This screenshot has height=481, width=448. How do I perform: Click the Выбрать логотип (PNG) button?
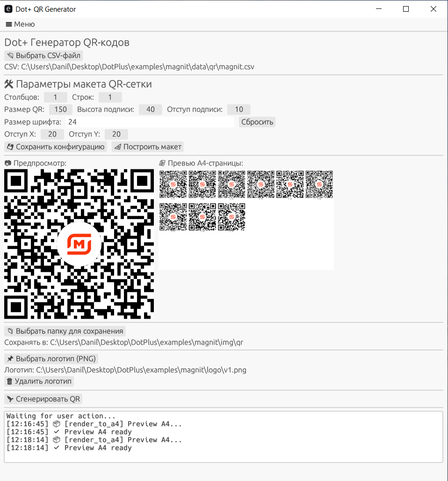(51, 359)
